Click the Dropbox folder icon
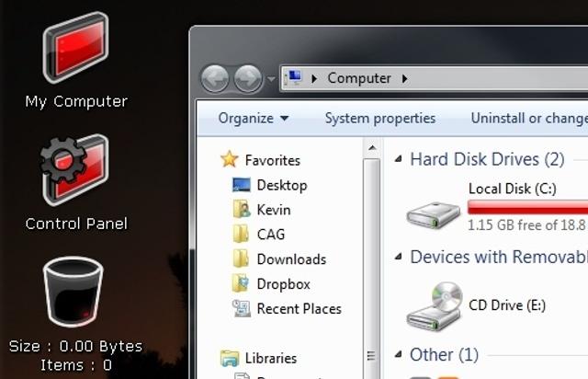Screen dimensions: 588x379 tap(241, 283)
